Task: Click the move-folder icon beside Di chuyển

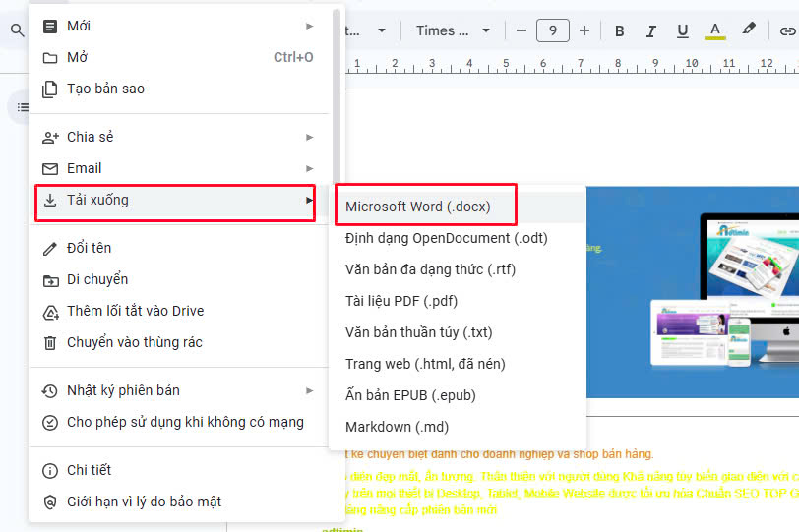Action: [50, 280]
